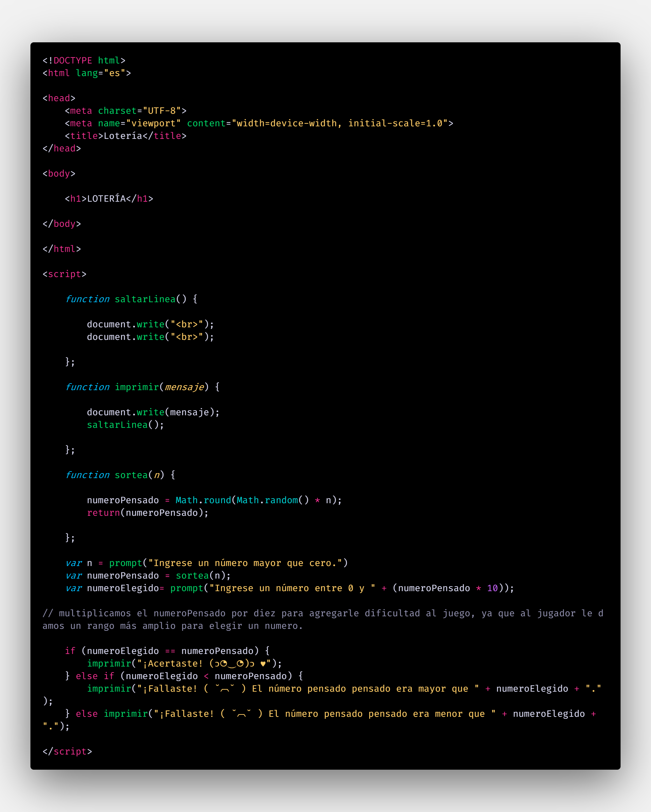
Task: Click the return(numeroPensado) line
Action: tap(148, 512)
